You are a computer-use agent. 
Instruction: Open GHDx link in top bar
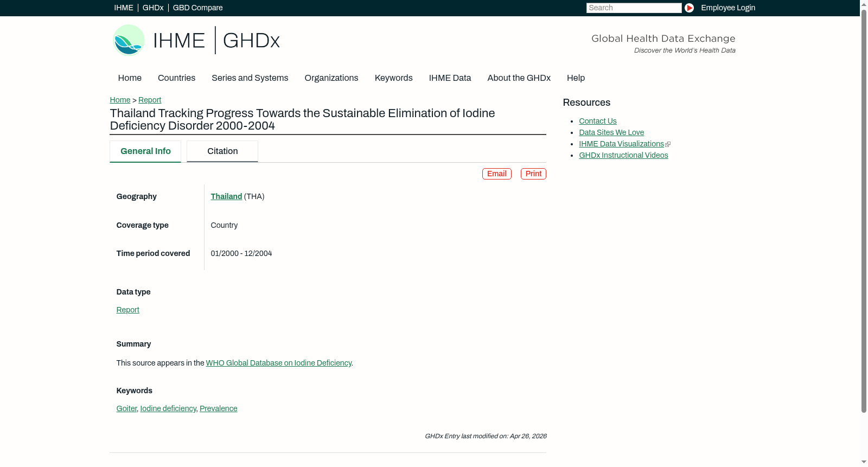coord(153,8)
